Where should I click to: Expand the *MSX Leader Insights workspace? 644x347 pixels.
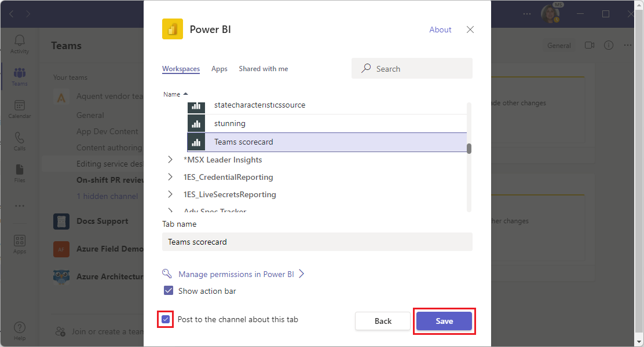[170, 160]
